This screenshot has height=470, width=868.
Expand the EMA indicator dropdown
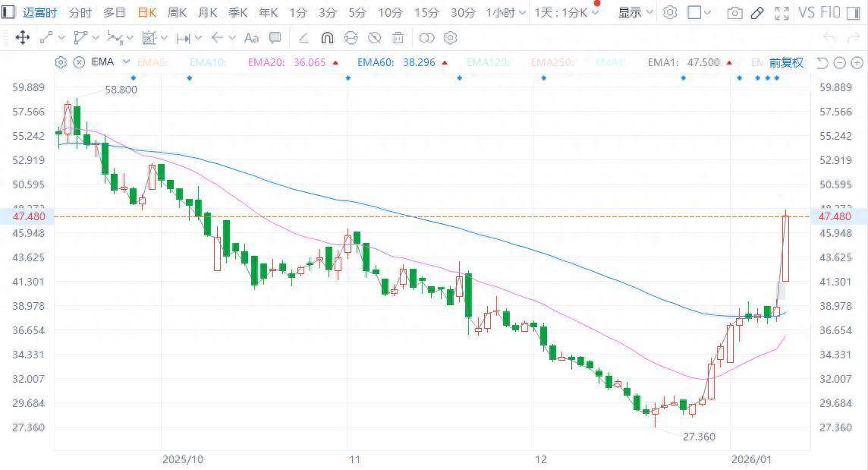click(x=126, y=62)
